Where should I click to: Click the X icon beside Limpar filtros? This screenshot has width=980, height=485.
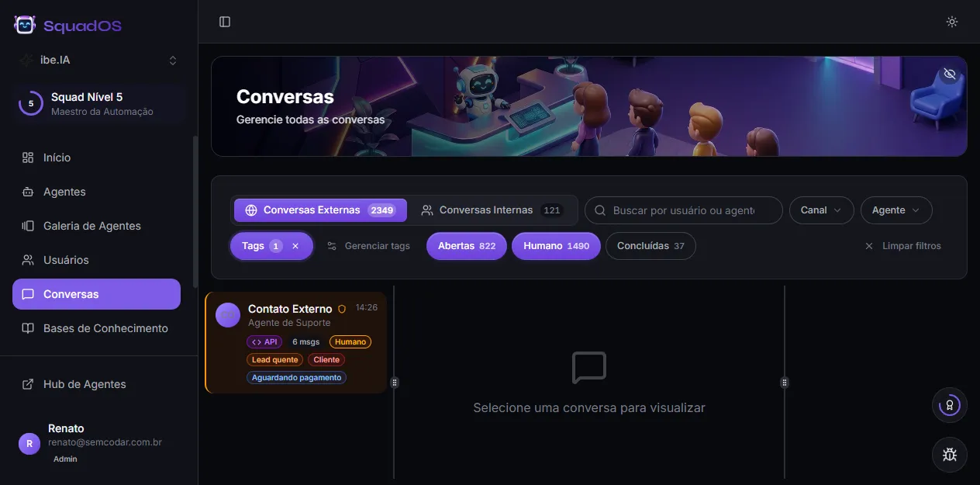(x=869, y=246)
